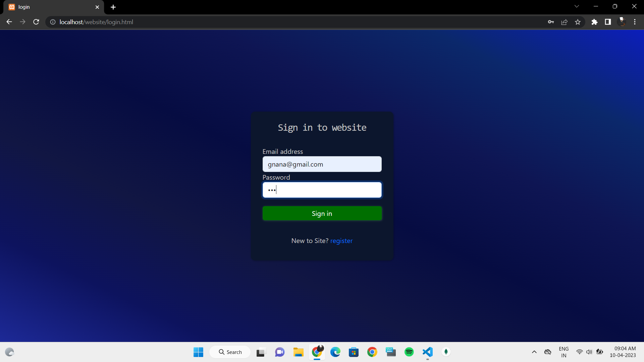Share this page via share icon
Viewport: 644px width, 362px height.
(564, 22)
